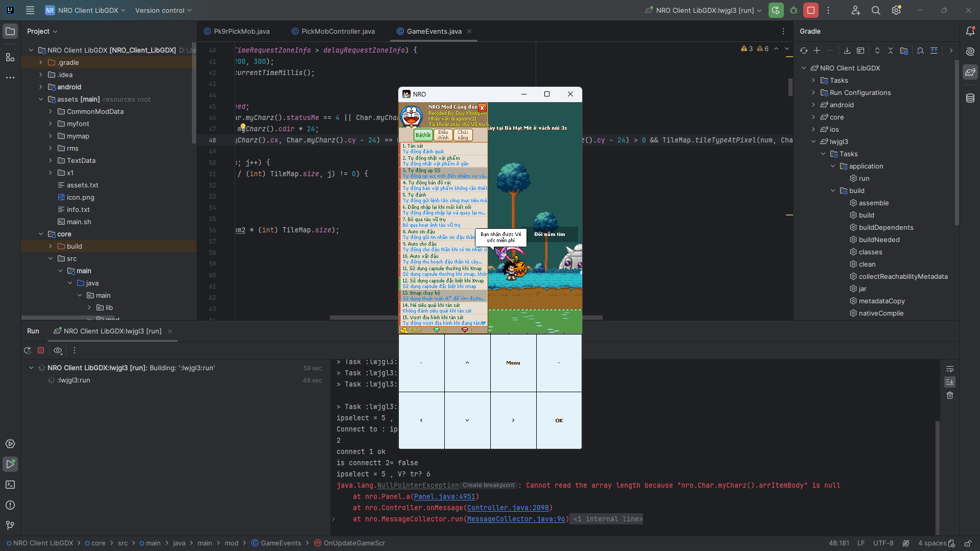This screenshot has width=980, height=551.
Task: Open the Điều chỉnh tab in NRO window
Action: [x=443, y=135]
